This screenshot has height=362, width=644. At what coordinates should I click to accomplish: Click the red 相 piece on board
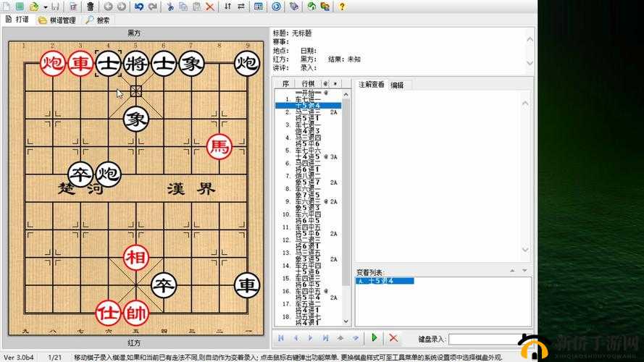point(136,258)
